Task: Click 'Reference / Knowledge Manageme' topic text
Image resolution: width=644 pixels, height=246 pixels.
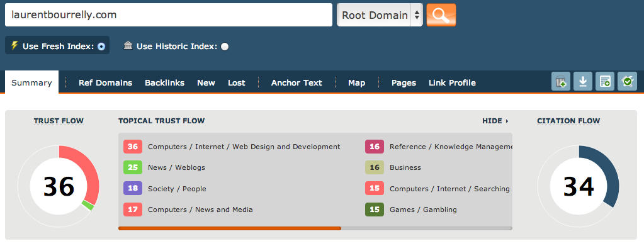Action: [451, 147]
